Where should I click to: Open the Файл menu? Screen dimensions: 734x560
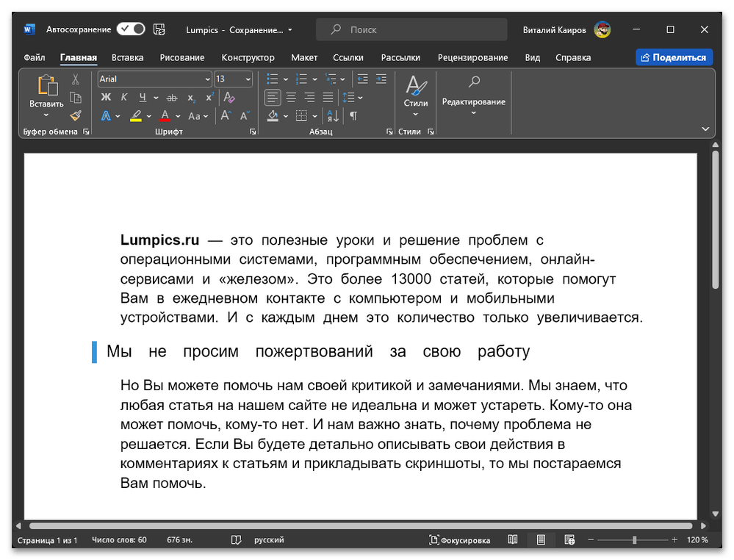[x=35, y=57]
